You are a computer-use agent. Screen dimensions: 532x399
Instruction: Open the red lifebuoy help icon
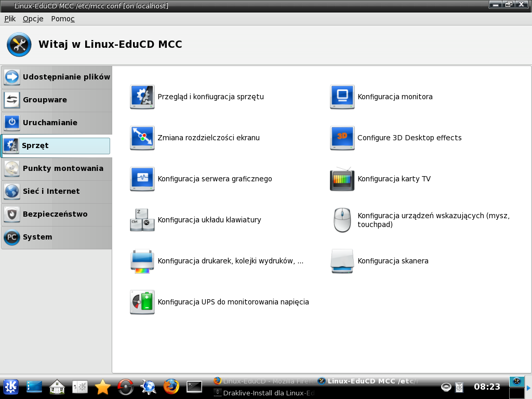125,387
